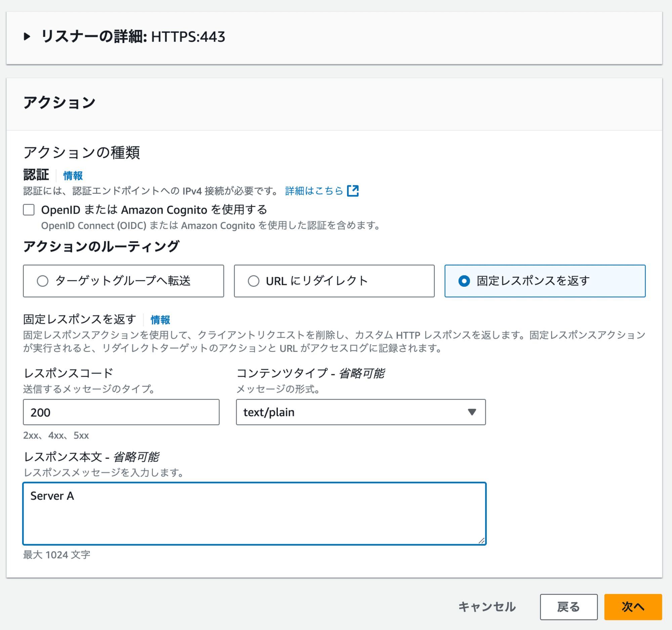Click the 最大 1024 文字 hint text
Image resolution: width=672 pixels, height=630 pixels.
(x=57, y=555)
